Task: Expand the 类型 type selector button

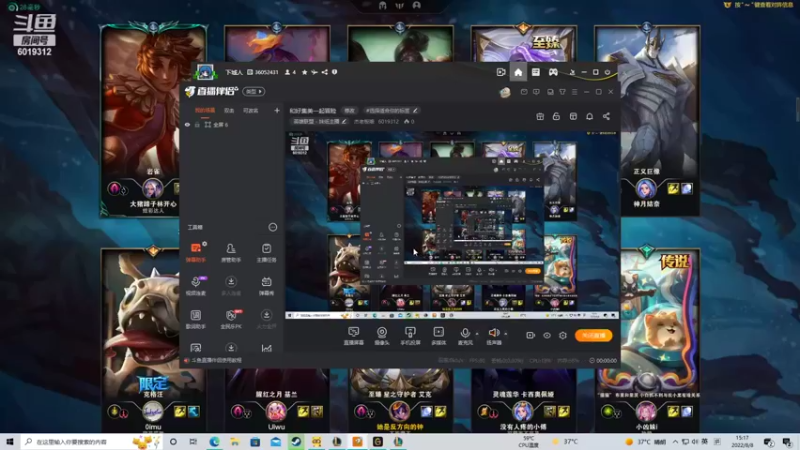Action: point(254,92)
